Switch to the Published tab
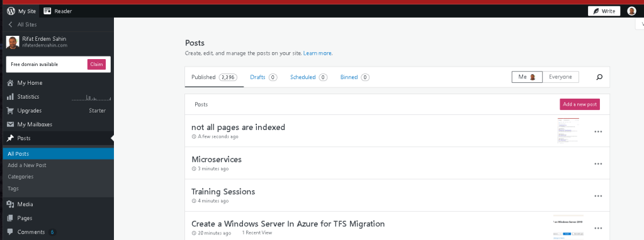Image resolution: width=644 pixels, height=240 pixels. pyautogui.click(x=215, y=77)
